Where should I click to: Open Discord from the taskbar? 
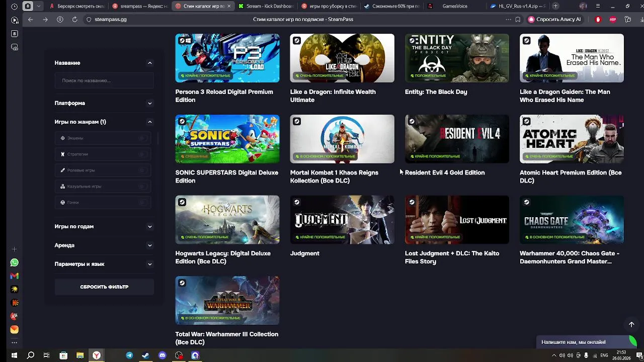(162, 355)
